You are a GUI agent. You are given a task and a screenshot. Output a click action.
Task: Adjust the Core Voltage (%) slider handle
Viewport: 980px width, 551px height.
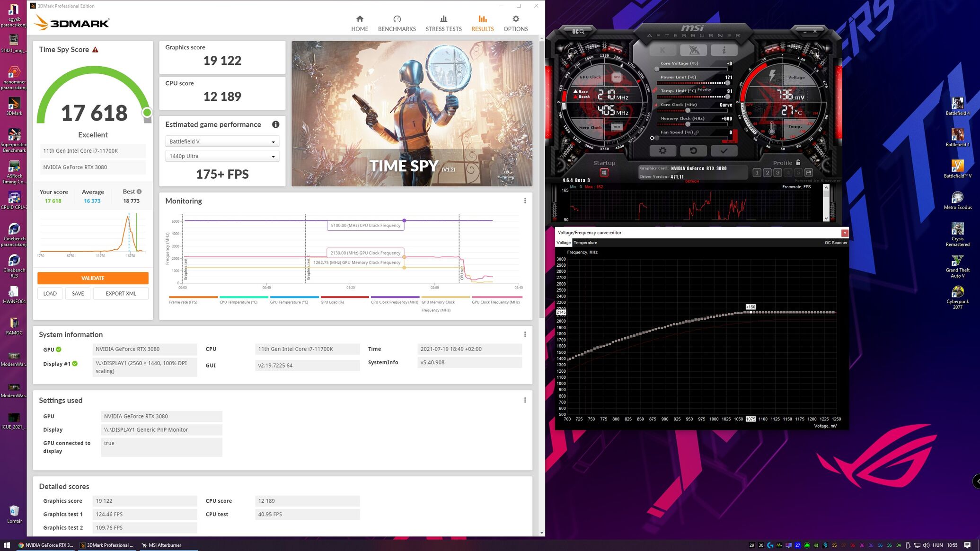click(x=657, y=69)
